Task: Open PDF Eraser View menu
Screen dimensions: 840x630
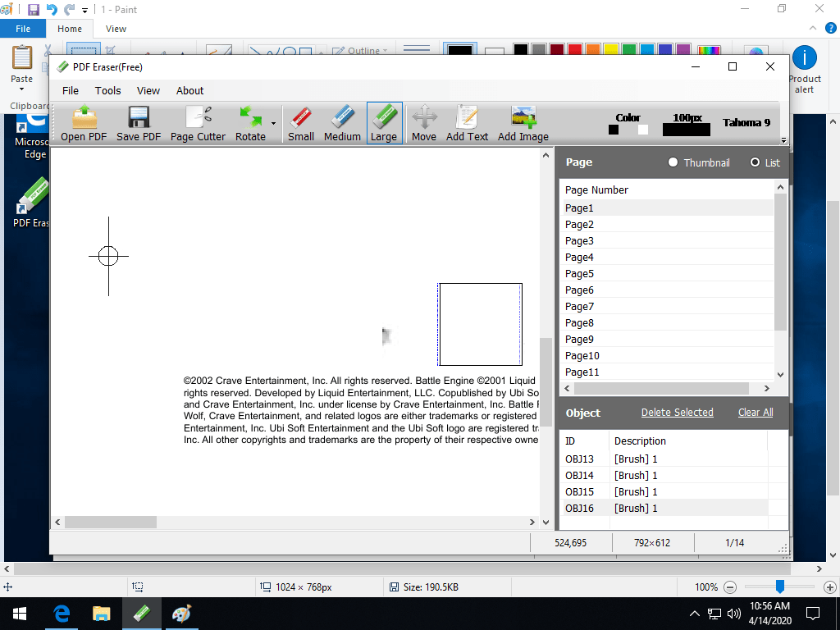Action: click(x=148, y=90)
